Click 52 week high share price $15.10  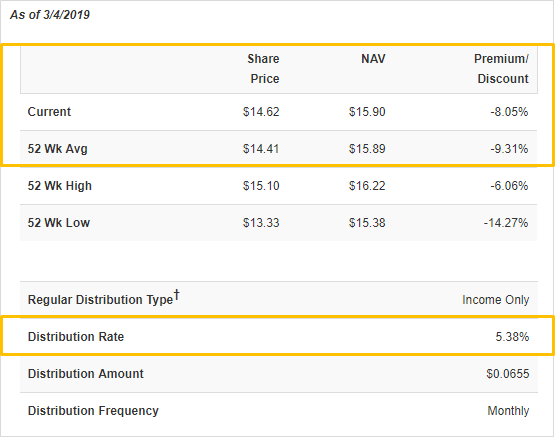(x=261, y=186)
